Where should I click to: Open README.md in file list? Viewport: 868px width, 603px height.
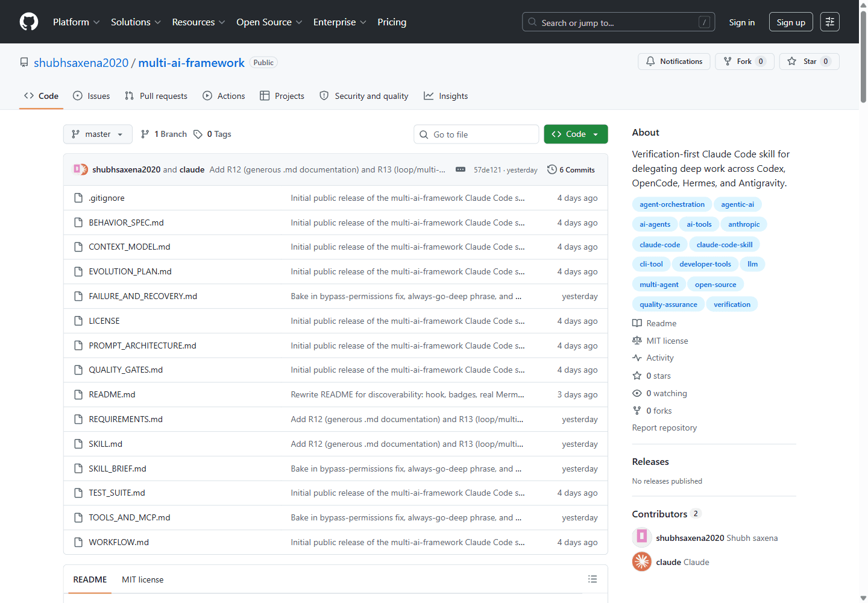point(112,394)
